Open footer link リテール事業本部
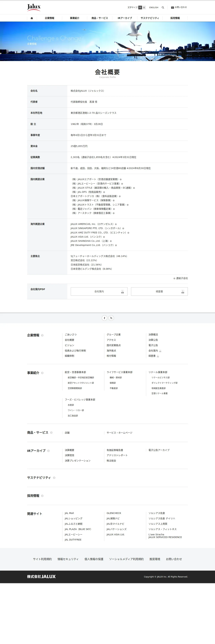 [158, 372]
